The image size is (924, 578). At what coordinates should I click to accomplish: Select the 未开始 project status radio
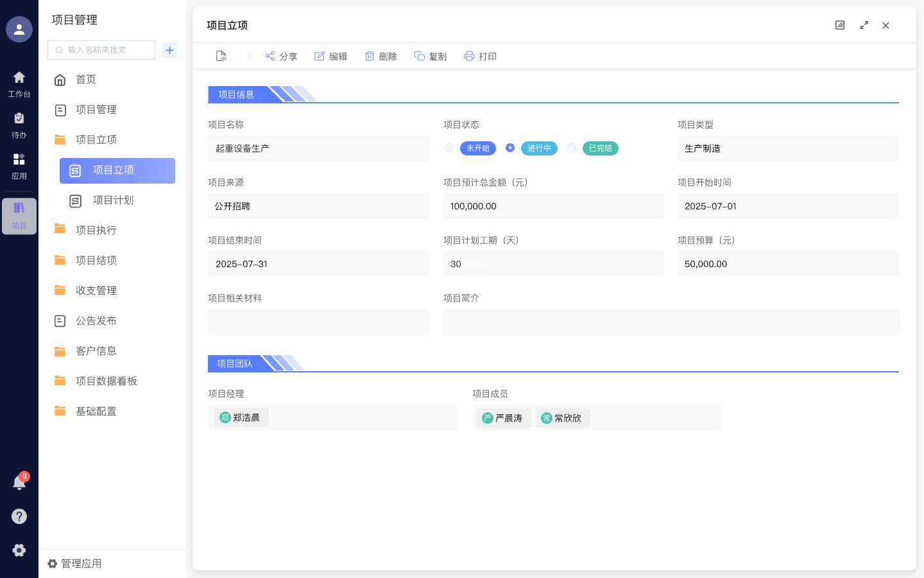pyautogui.click(x=449, y=148)
